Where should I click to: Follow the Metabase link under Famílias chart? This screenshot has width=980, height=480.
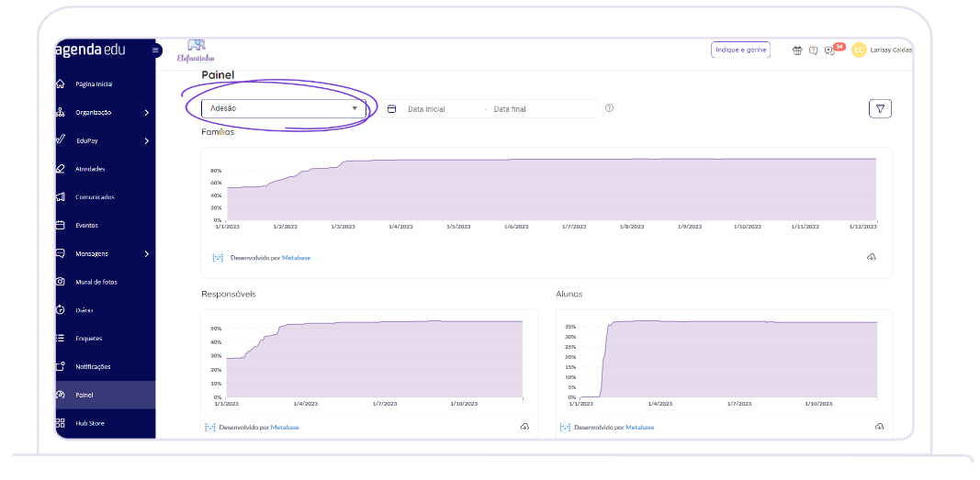point(296,258)
